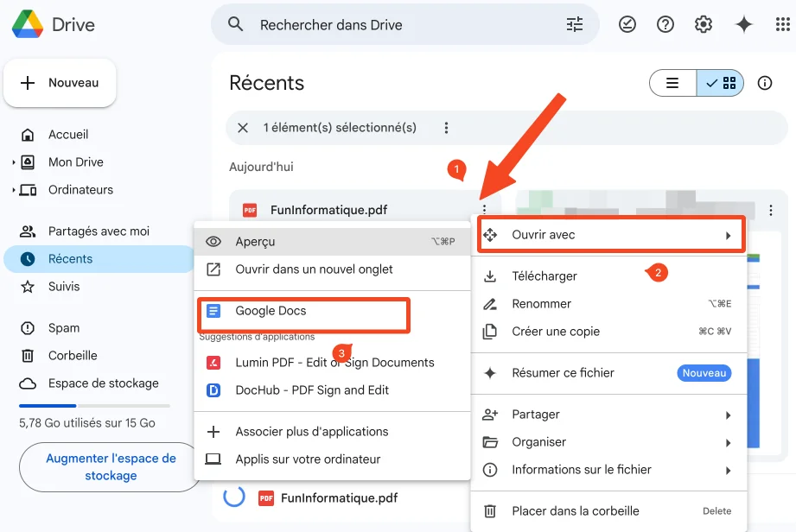Click the Nouveau create button
This screenshot has height=532, width=796.
tap(60, 83)
